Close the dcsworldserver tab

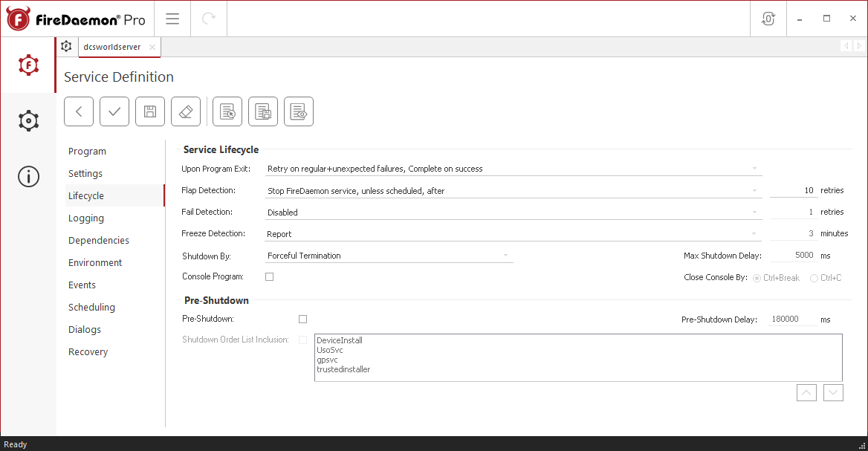[152, 47]
